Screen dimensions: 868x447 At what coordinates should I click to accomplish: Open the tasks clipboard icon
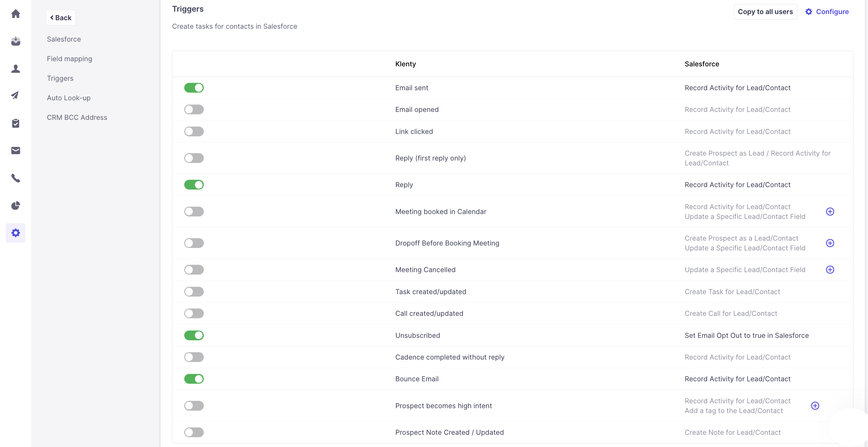coord(16,124)
